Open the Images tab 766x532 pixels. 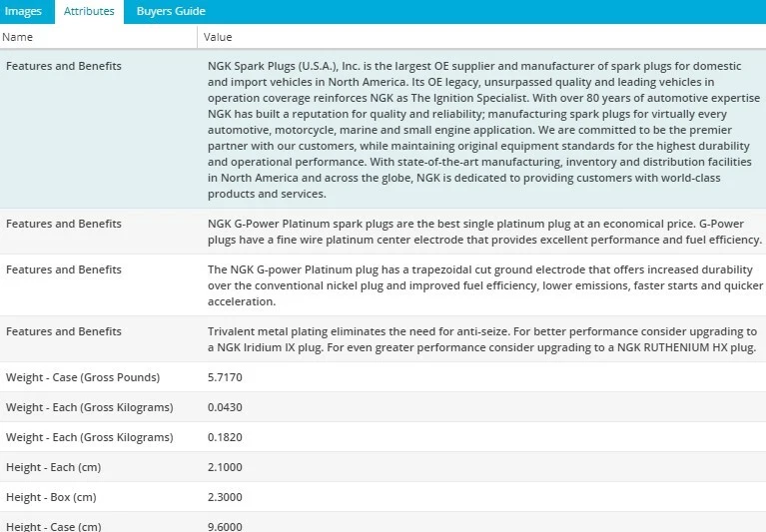(24, 12)
